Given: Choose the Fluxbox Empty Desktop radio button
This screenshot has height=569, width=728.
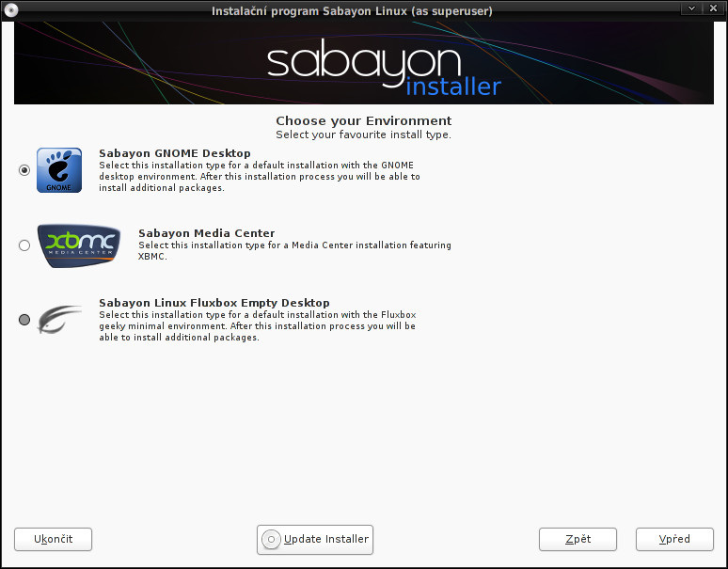Looking at the screenshot, I should click(x=24, y=320).
